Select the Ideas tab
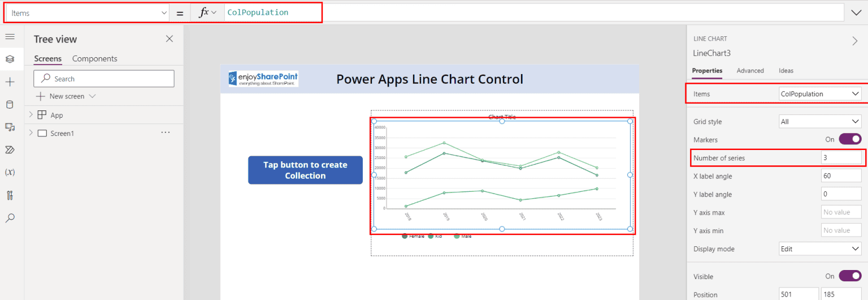The width and height of the screenshot is (868, 300). (786, 71)
